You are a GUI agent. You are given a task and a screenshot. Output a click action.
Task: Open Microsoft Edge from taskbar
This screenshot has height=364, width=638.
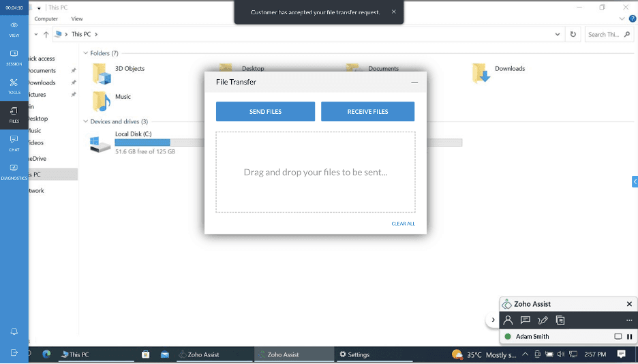tap(46, 354)
